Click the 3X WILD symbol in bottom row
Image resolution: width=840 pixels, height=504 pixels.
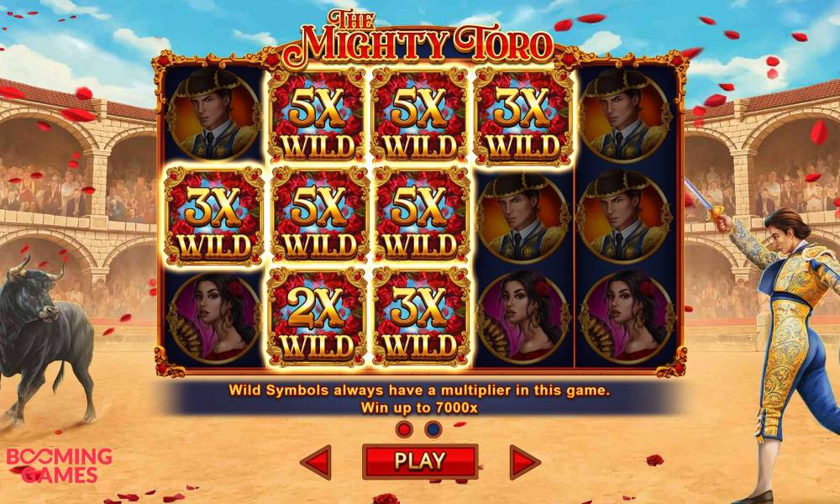pyautogui.click(x=421, y=317)
